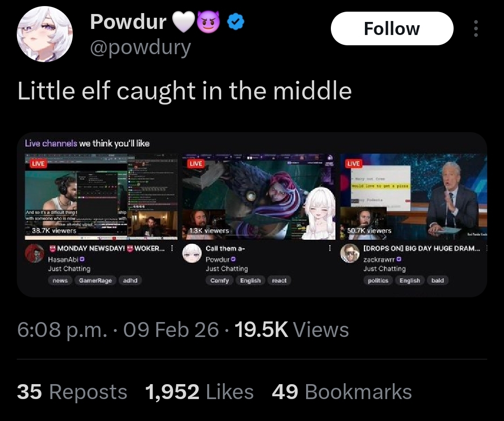Open Powdur's live stream thumbnail
The image size is (504, 421).
[x=259, y=196]
